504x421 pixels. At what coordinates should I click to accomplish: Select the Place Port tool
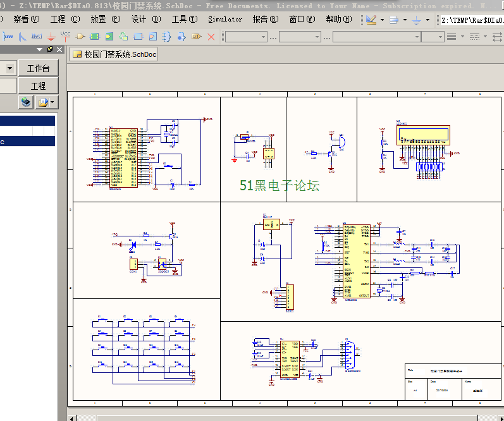[x=196, y=37]
